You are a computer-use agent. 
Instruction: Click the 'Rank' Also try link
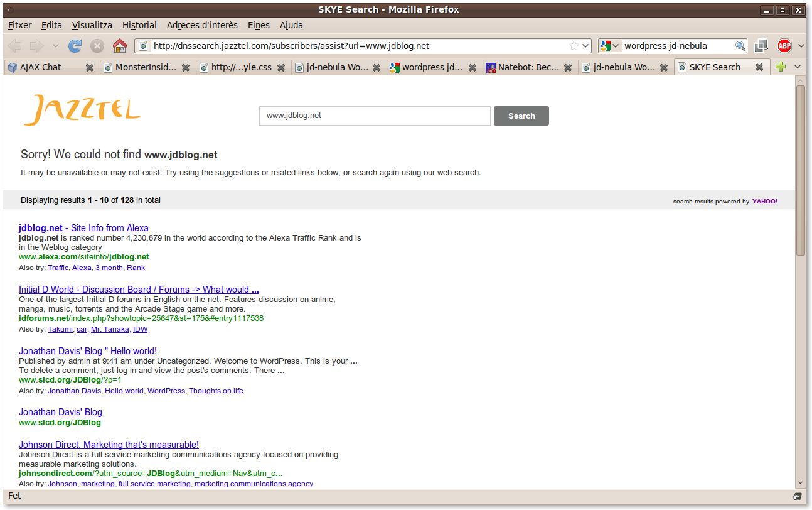click(136, 268)
